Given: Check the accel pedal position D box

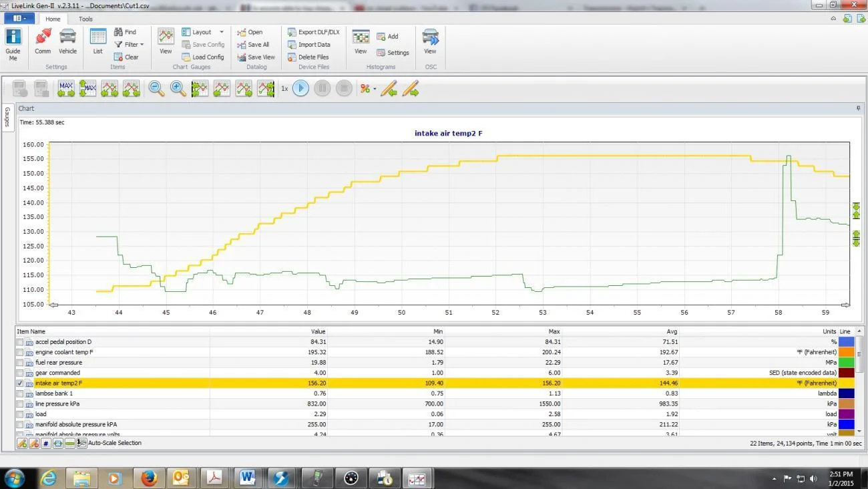Looking at the screenshot, I should (20, 342).
